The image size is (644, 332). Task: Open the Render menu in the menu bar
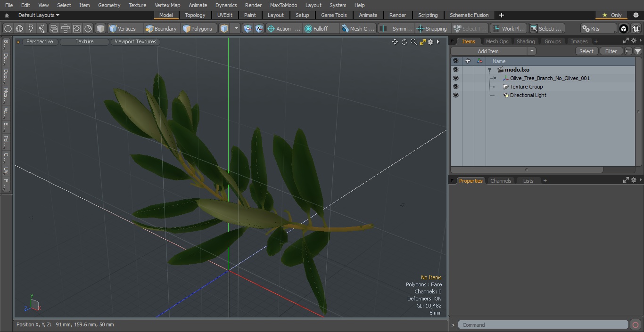pyautogui.click(x=253, y=5)
